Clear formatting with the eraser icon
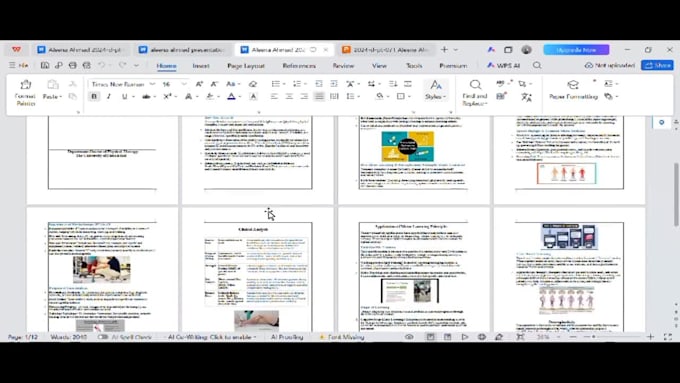 [253, 84]
